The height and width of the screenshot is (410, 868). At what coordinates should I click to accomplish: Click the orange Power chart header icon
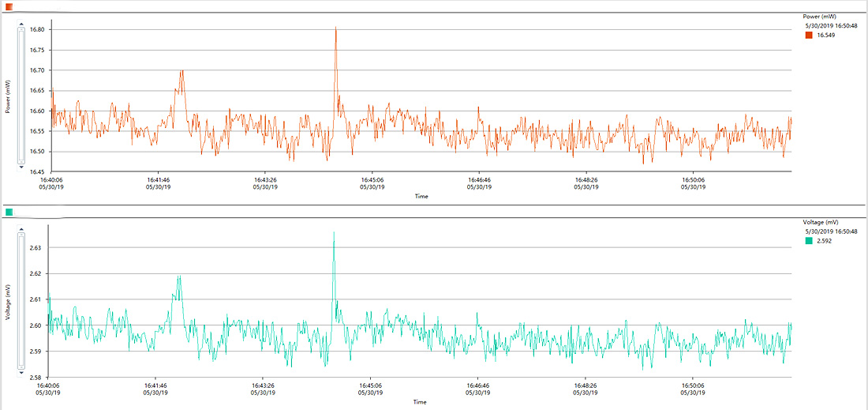tap(9, 6)
